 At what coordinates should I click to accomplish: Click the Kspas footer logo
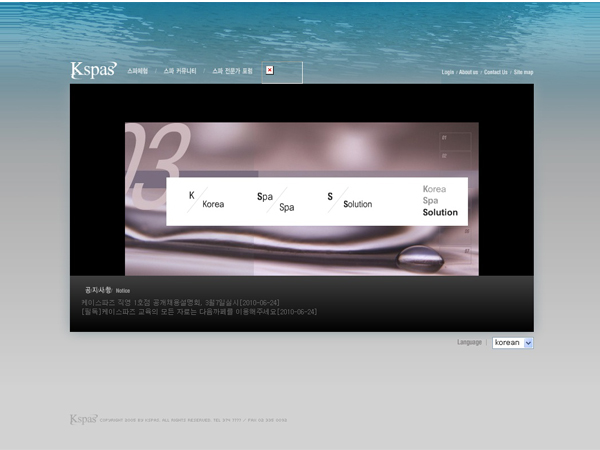pos(82,420)
